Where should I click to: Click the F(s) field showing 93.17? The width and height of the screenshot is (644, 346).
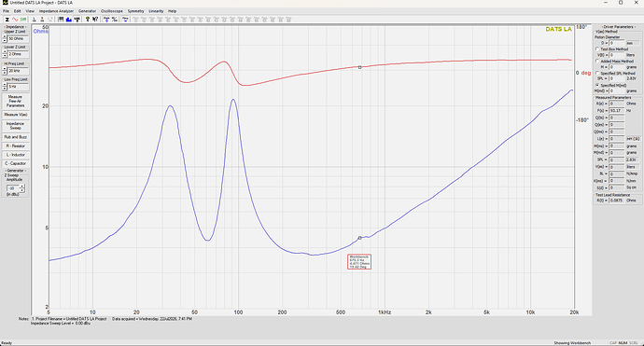click(617, 110)
